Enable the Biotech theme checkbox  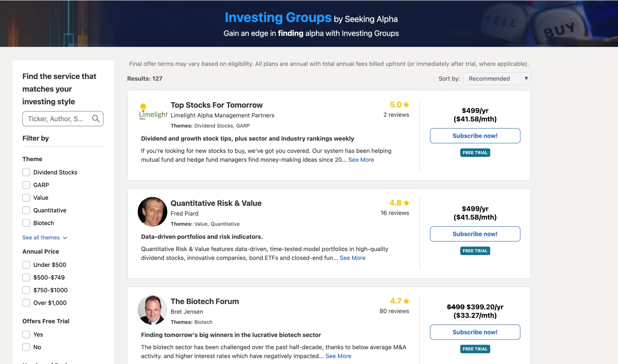[x=26, y=223]
